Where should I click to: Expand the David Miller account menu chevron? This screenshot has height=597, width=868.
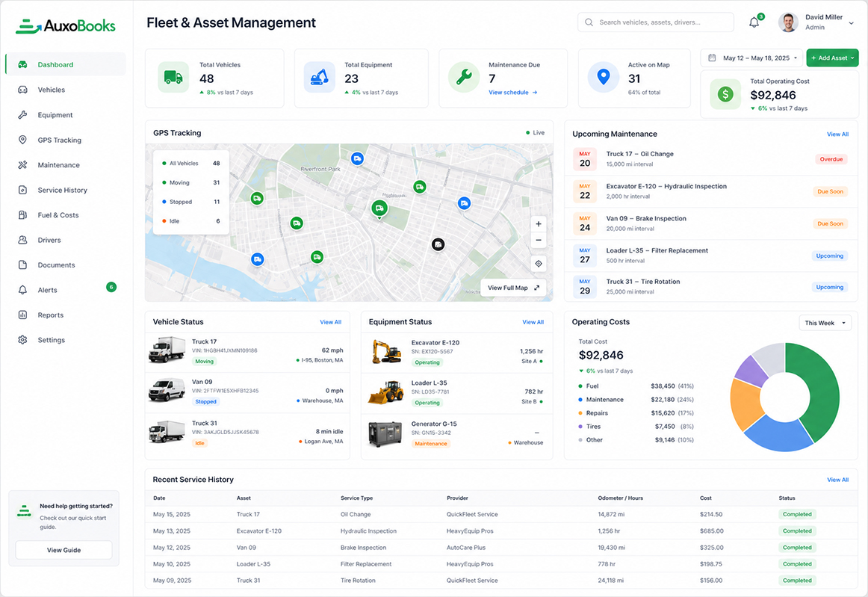(x=852, y=23)
